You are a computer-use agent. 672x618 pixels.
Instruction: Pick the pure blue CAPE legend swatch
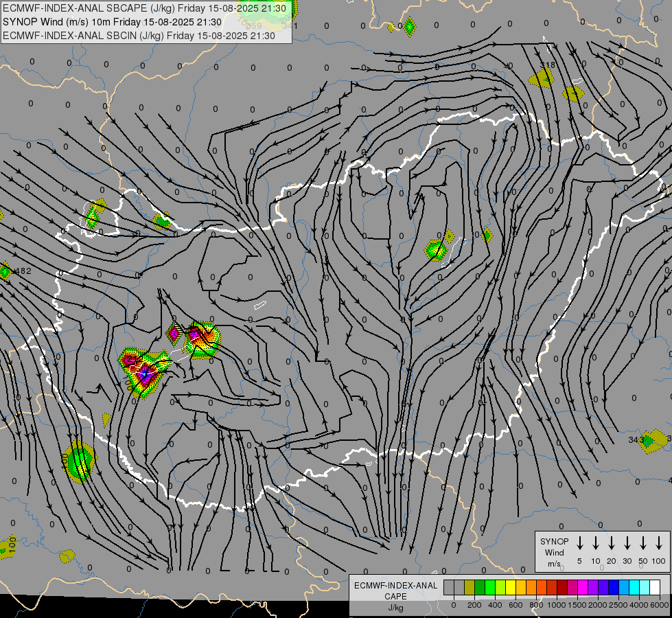(614, 587)
